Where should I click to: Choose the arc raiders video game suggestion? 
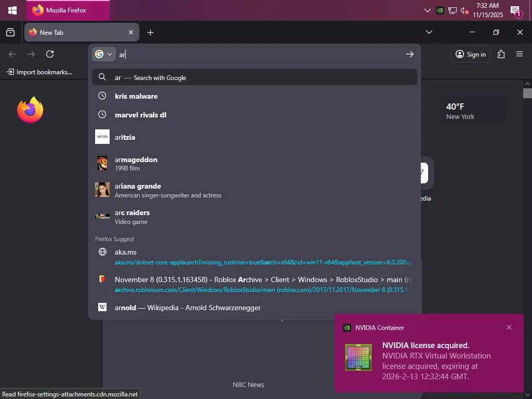pyautogui.click(x=255, y=217)
